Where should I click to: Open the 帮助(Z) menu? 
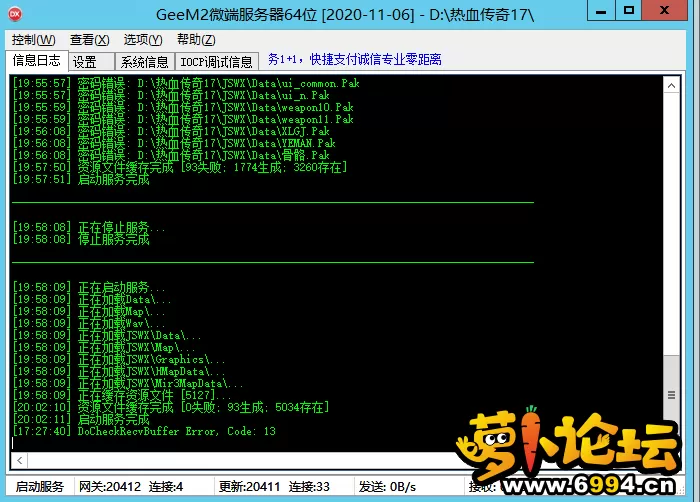pyautogui.click(x=196, y=40)
